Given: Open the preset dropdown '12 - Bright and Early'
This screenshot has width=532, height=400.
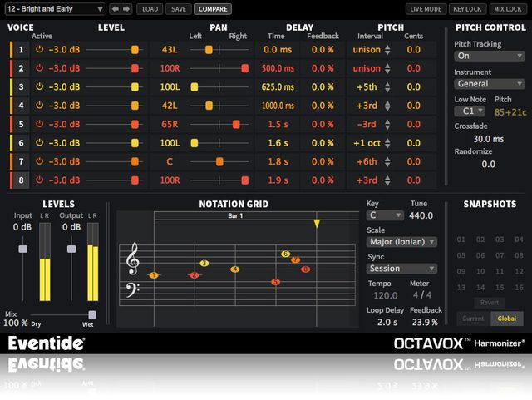Looking at the screenshot, I should point(56,9).
